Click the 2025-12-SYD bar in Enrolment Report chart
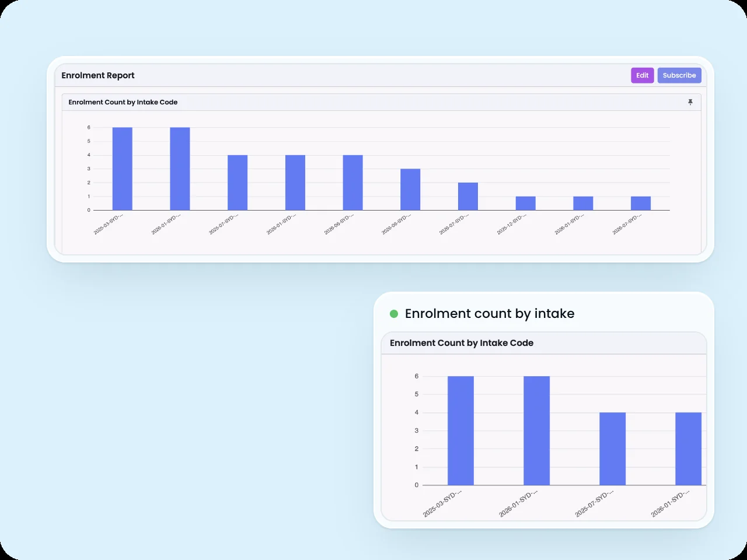 526,203
